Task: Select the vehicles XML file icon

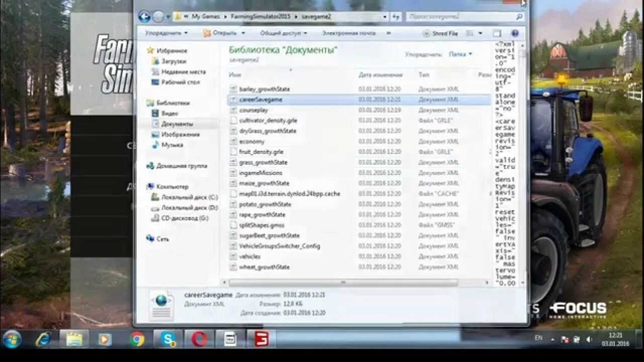Action: coord(233,256)
